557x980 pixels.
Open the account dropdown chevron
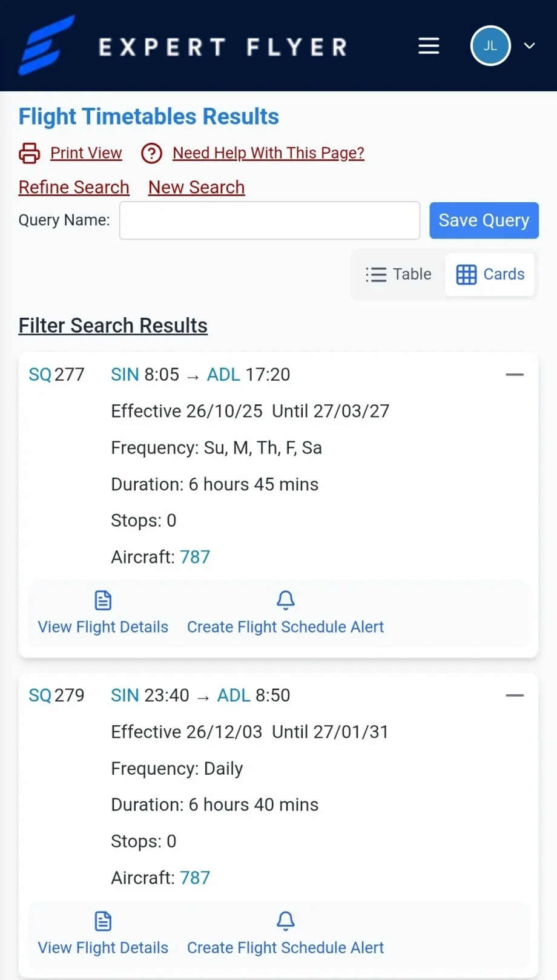(x=529, y=45)
